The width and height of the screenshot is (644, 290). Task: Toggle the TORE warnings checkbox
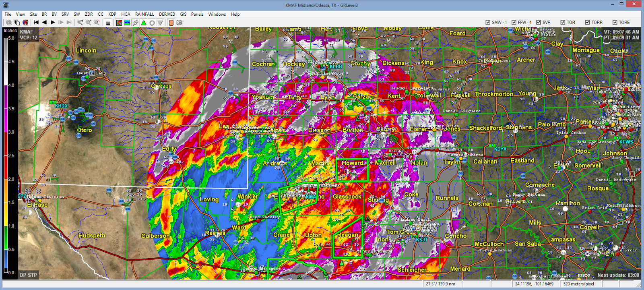pos(615,23)
